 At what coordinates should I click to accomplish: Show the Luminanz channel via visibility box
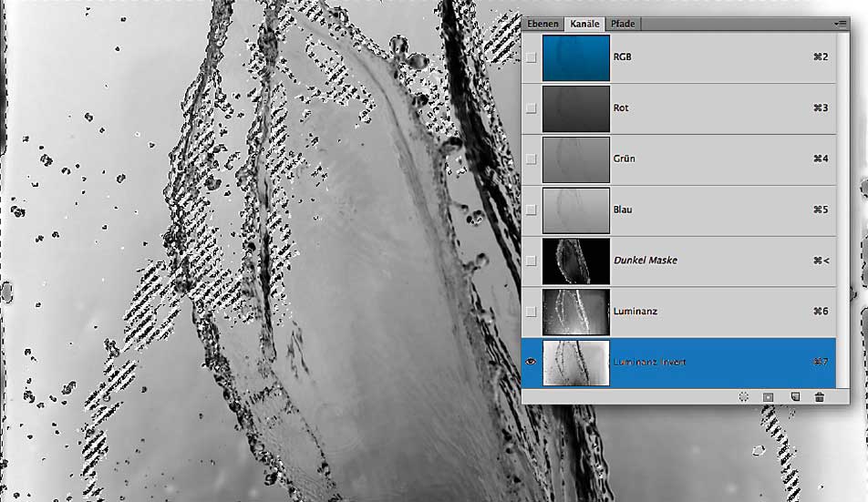(531, 312)
